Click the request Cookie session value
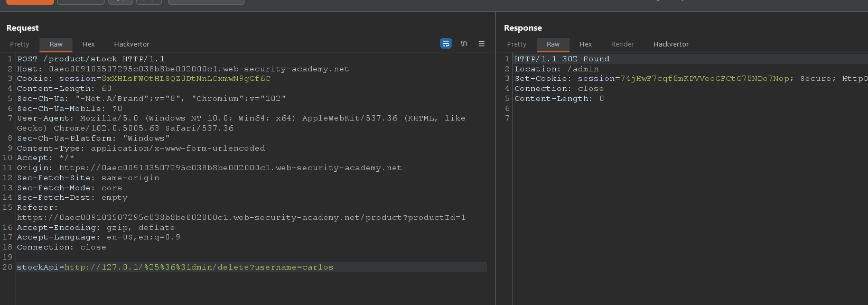Screen dimensions: 868x305 point(185,79)
